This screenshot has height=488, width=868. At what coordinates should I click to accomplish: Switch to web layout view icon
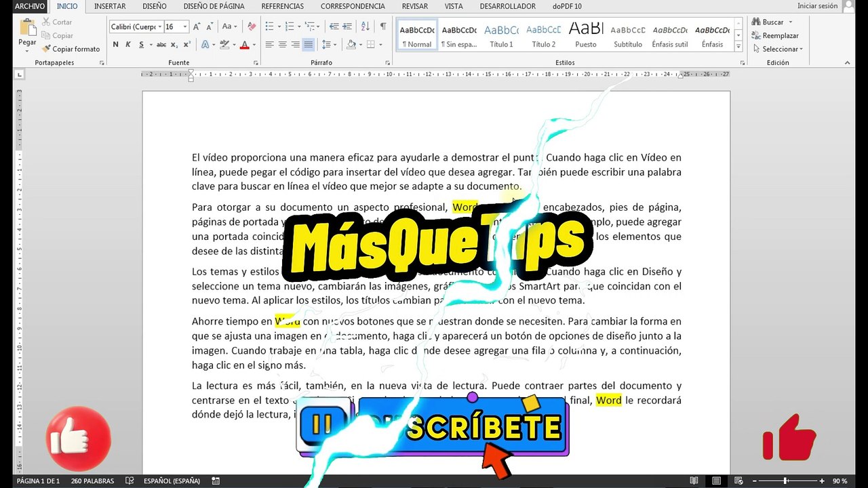pos(739,481)
